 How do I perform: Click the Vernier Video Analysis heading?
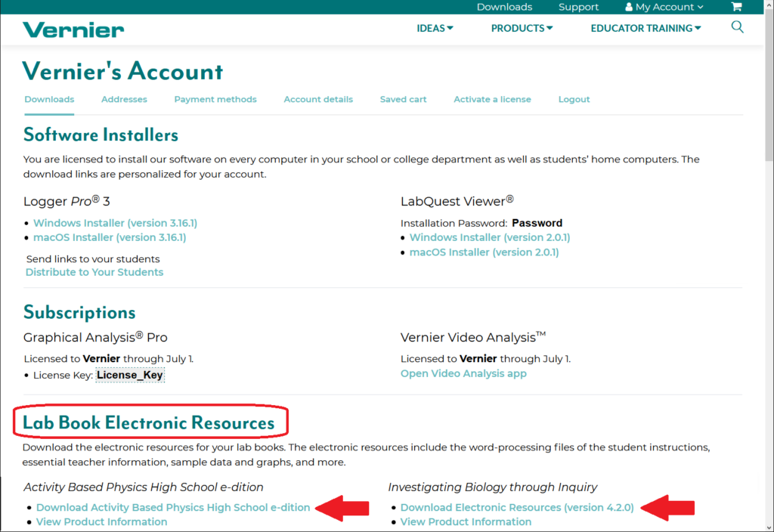click(x=473, y=337)
